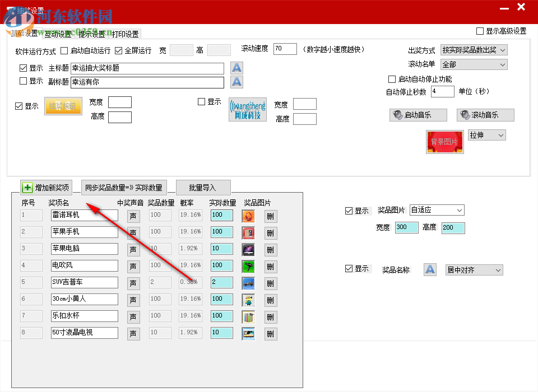The width and height of the screenshot is (538, 392).
Task: Click the 声 sound icon for 苹果手机 row
Action: point(133,232)
